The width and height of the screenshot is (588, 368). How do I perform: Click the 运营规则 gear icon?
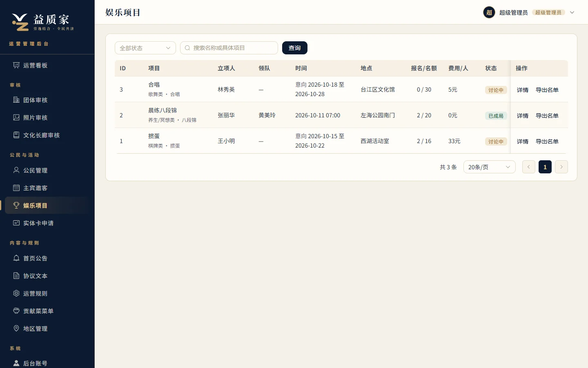click(x=16, y=294)
